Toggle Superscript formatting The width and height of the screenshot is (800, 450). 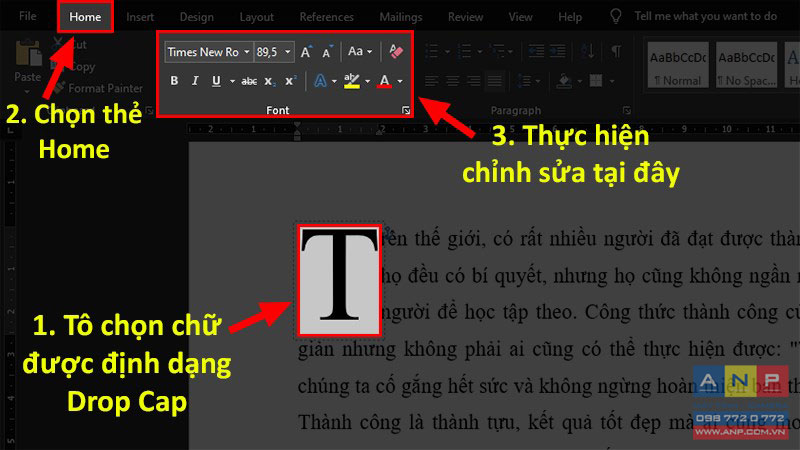(x=290, y=81)
